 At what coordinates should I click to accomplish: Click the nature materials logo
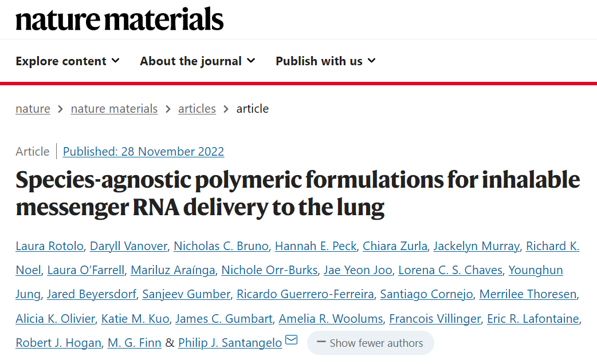(x=120, y=19)
